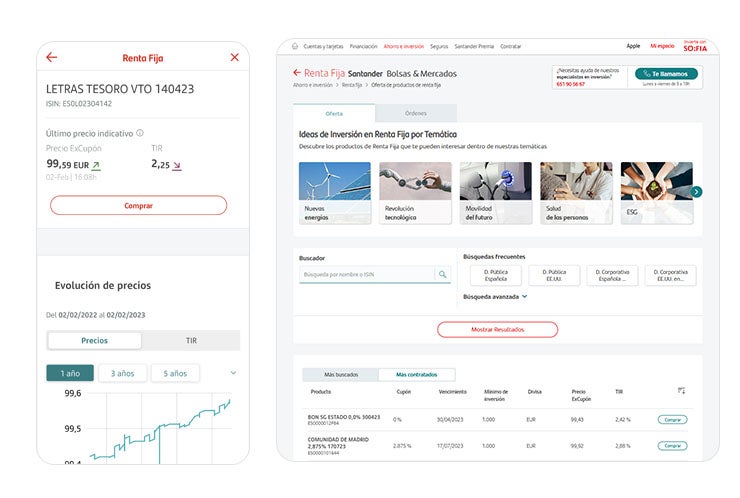The width and height of the screenshot is (740, 498).
Task: Open Santander Premia menu
Action: tap(474, 46)
